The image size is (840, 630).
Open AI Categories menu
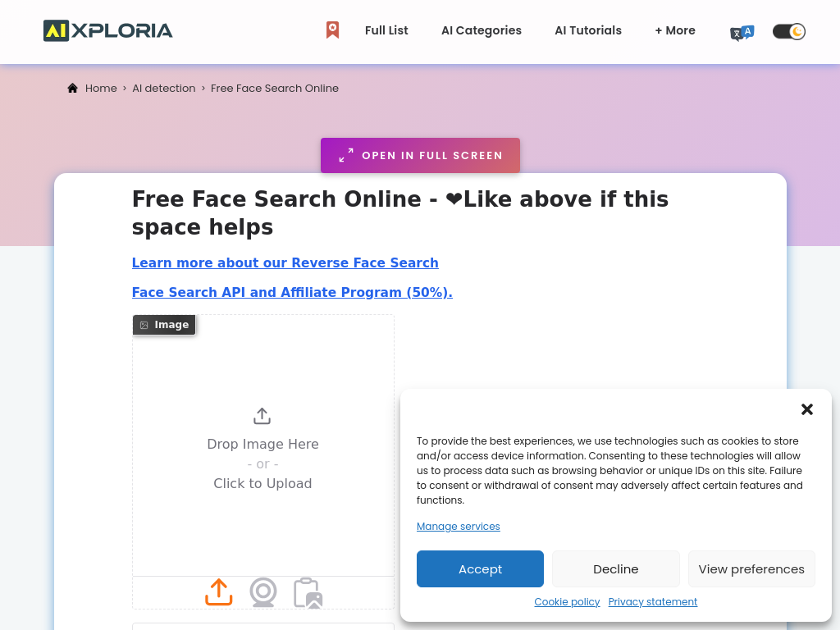[x=482, y=30]
